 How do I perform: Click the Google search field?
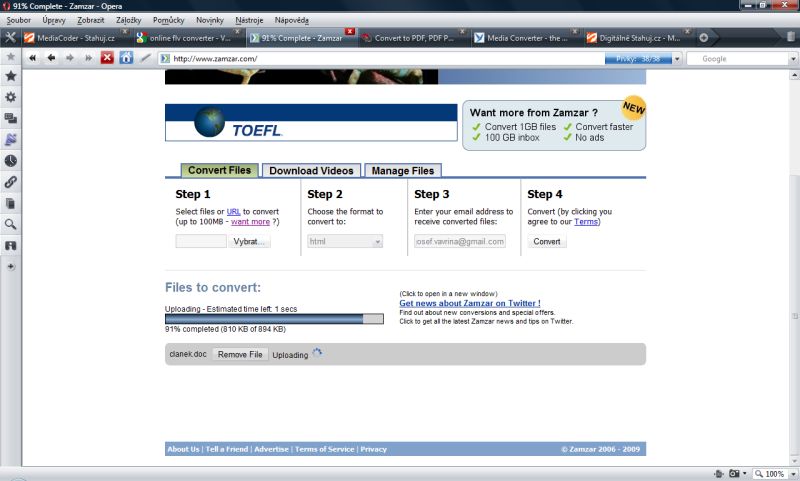(737, 59)
